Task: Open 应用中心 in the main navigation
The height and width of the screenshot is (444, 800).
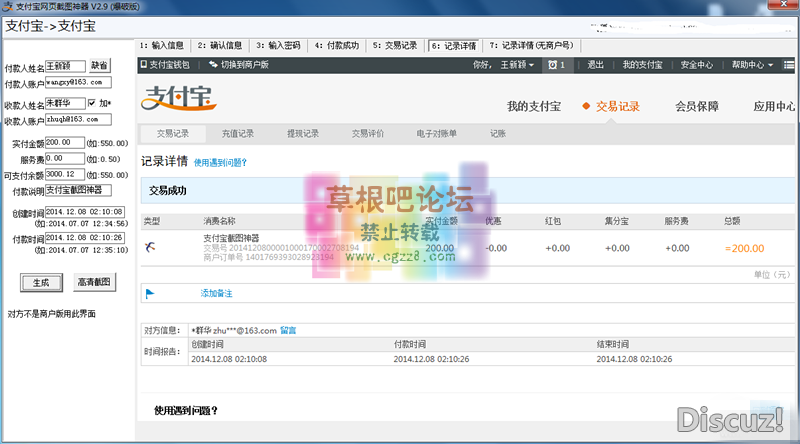Action: pyautogui.click(x=774, y=106)
